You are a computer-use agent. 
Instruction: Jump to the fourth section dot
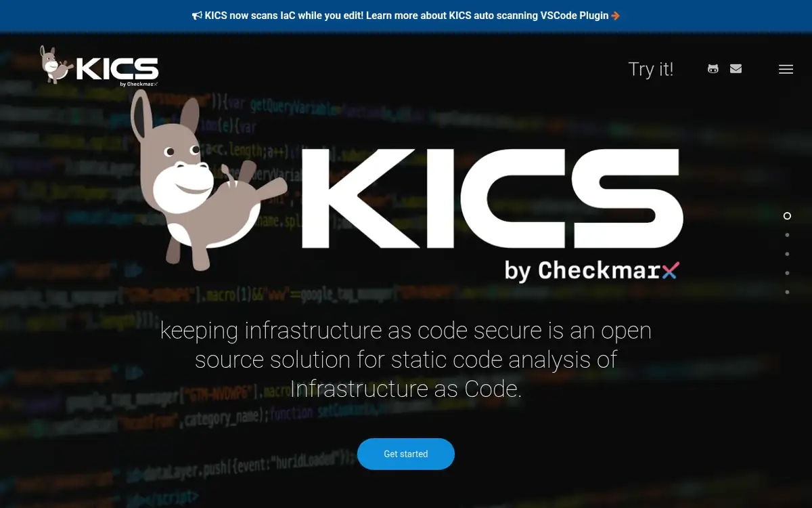787,273
